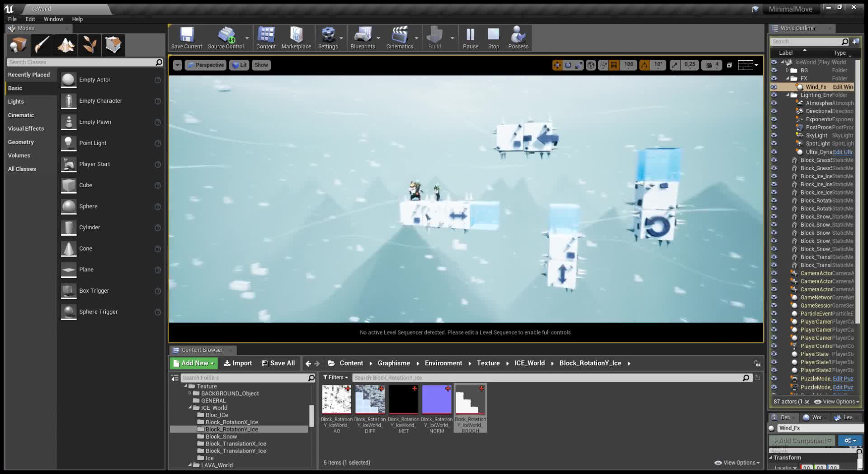
Task: Open the Add New dropdown
Action: click(193, 363)
